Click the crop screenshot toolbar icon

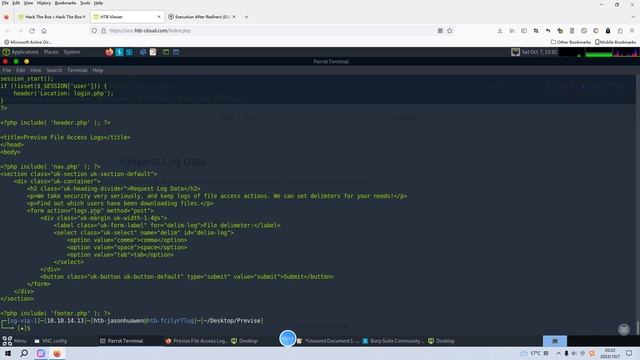tap(536, 31)
